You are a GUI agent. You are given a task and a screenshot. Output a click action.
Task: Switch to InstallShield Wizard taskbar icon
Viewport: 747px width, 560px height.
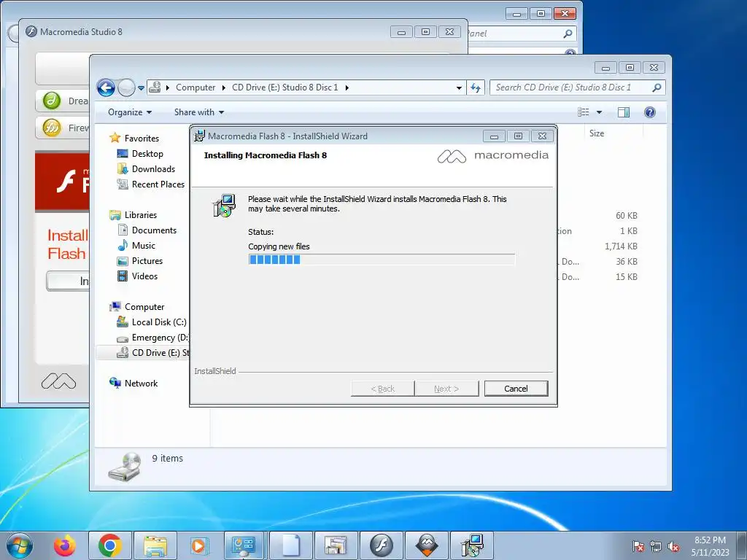click(472, 545)
